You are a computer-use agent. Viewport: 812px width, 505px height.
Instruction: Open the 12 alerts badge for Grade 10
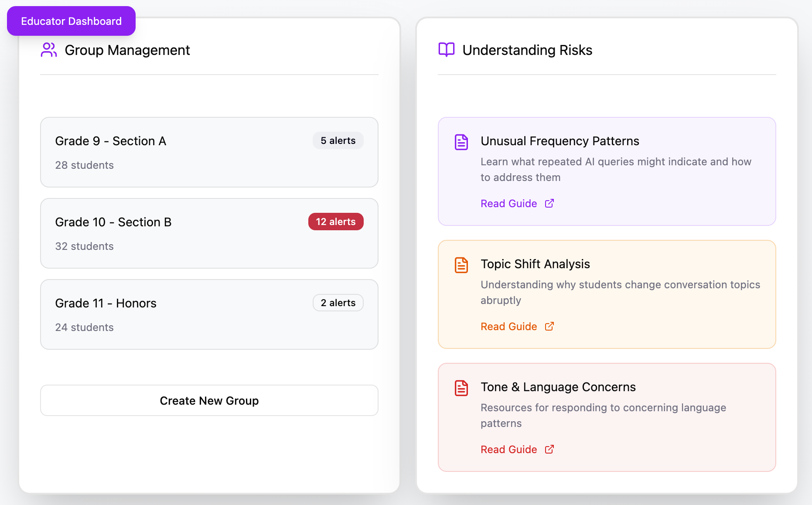tap(335, 222)
